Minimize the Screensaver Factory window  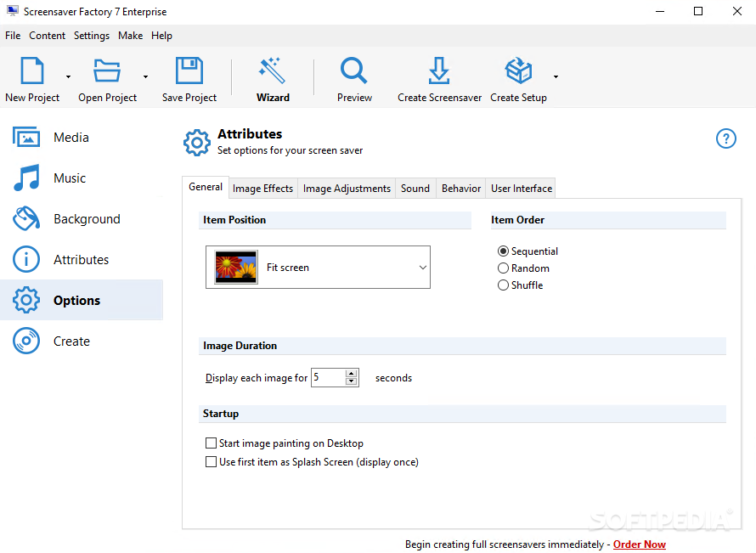660,11
